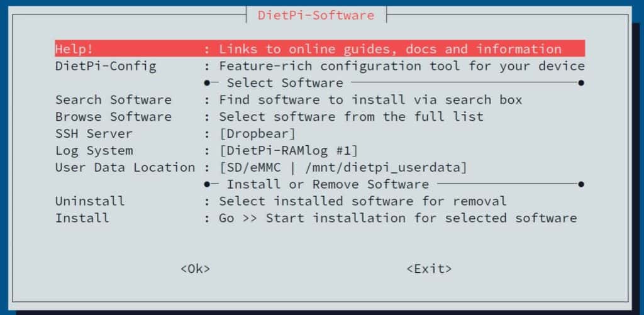Image resolution: width=644 pixels, height=315 pixels.
Task: Change the Log System setting
Action: [94, 151]
